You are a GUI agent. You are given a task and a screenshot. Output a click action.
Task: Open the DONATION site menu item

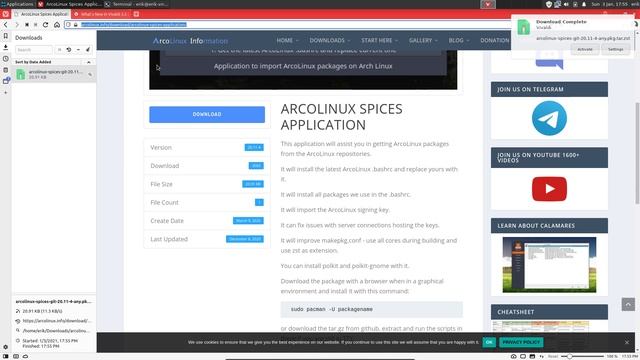point(495,40)
